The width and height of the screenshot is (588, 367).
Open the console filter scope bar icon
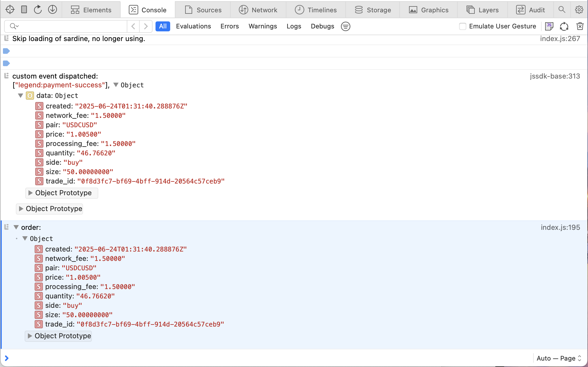coord(346,26)
